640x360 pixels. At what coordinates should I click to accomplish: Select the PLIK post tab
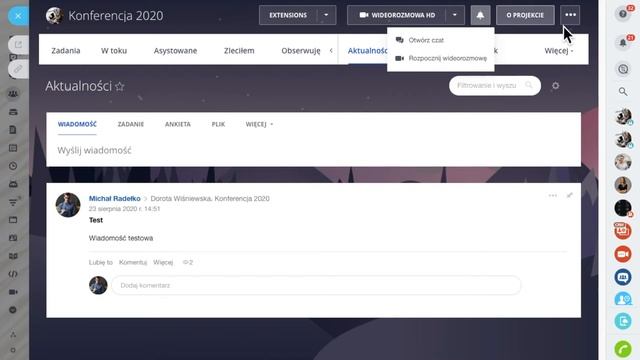coord(218,124)
